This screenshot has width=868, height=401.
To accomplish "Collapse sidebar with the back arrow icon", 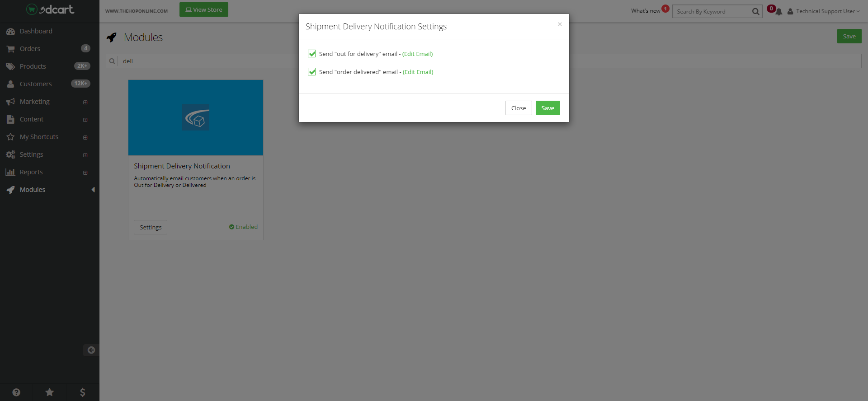I will click(x=91, y=350).
